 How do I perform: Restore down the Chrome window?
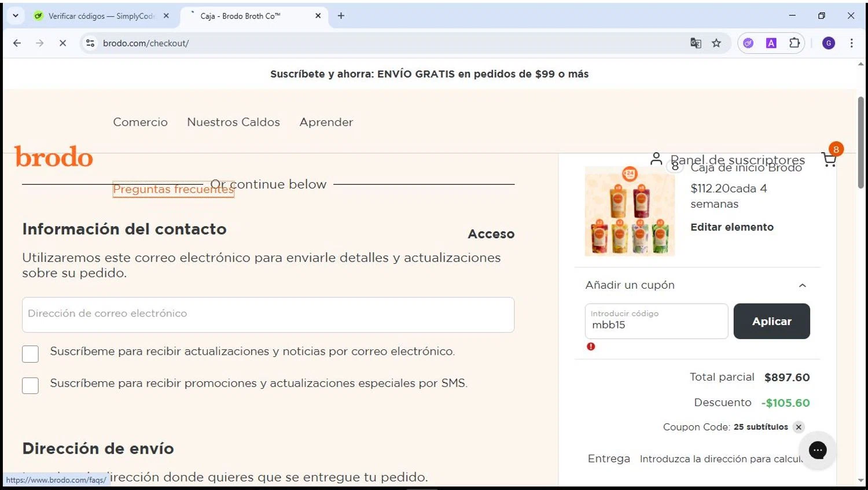click(822, 16)
